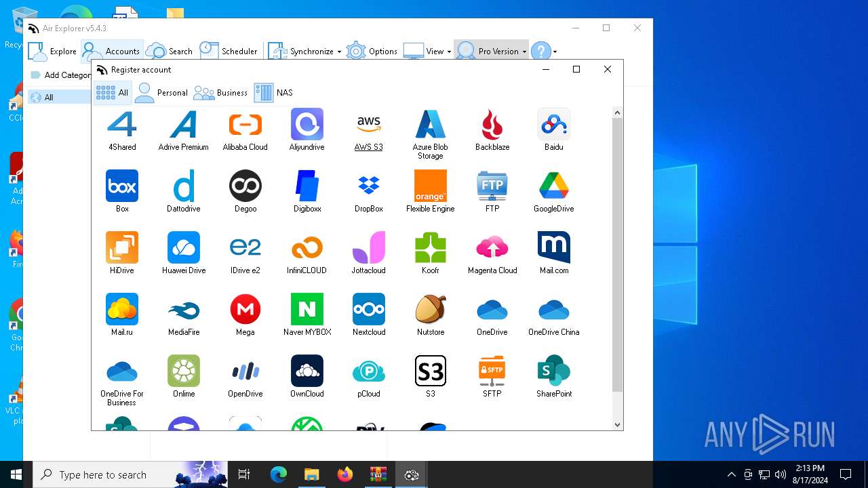Select the Mail.com icon
Image resolution: width=868 pixels, height=488 pixels.
coord(554,247)
